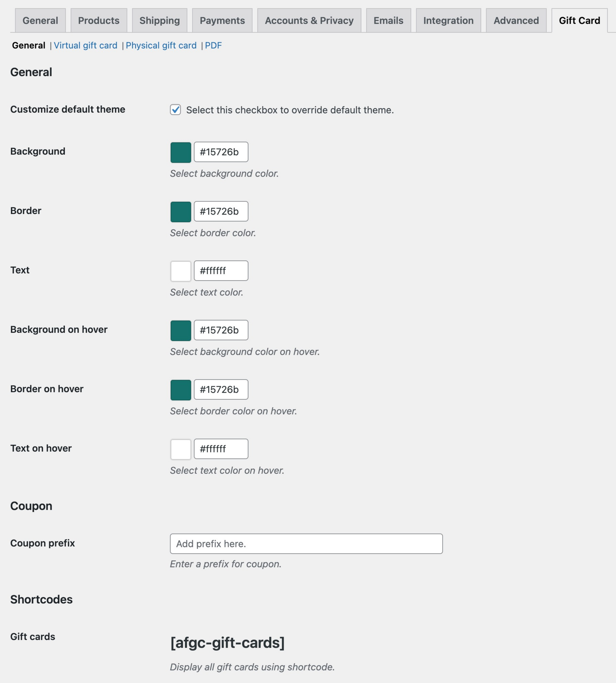The image size is (616, 683).
Task: Open the Text on hover color swatch
Action: [x=181, y=449]
